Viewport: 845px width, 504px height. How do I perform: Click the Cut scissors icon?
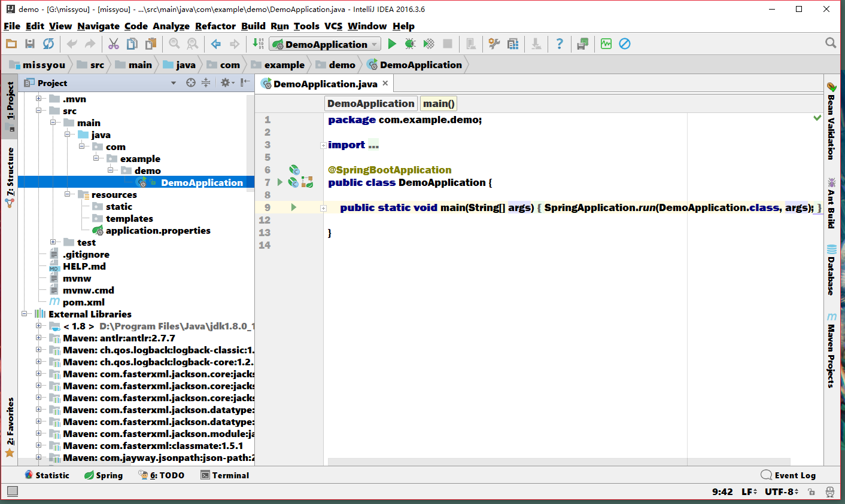tap(114, 44)
